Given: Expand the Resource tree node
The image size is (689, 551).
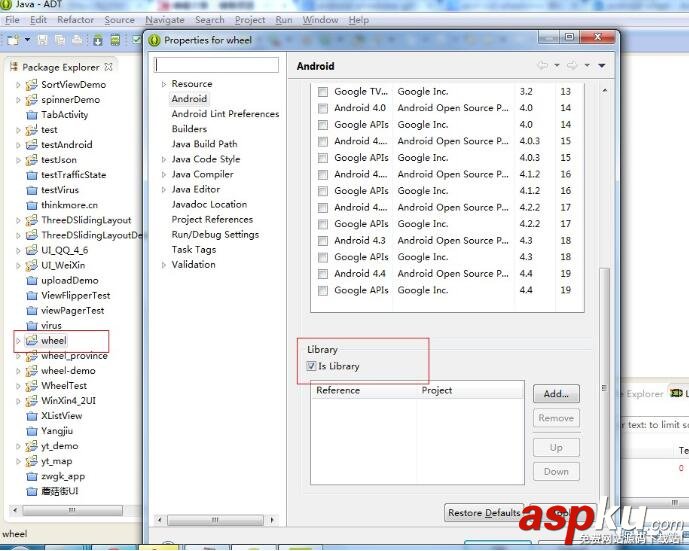Looking at the screenshot, I should tap(164, 85).
